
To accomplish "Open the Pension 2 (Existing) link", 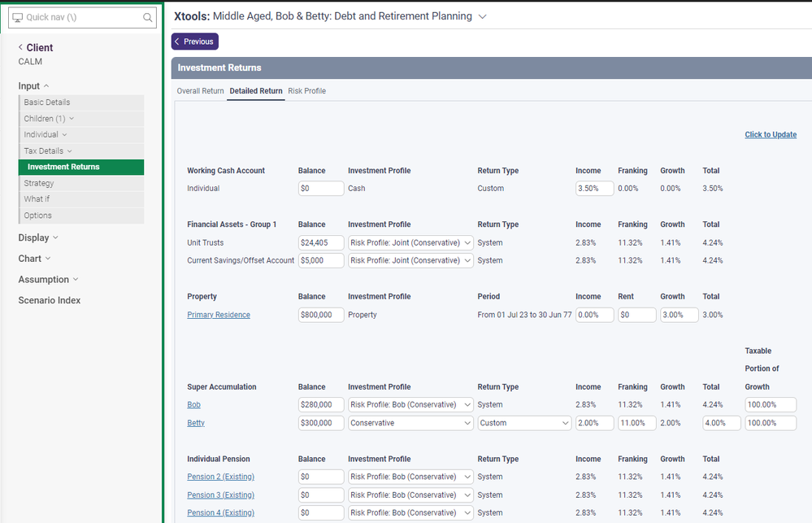I will click(220, 477).
